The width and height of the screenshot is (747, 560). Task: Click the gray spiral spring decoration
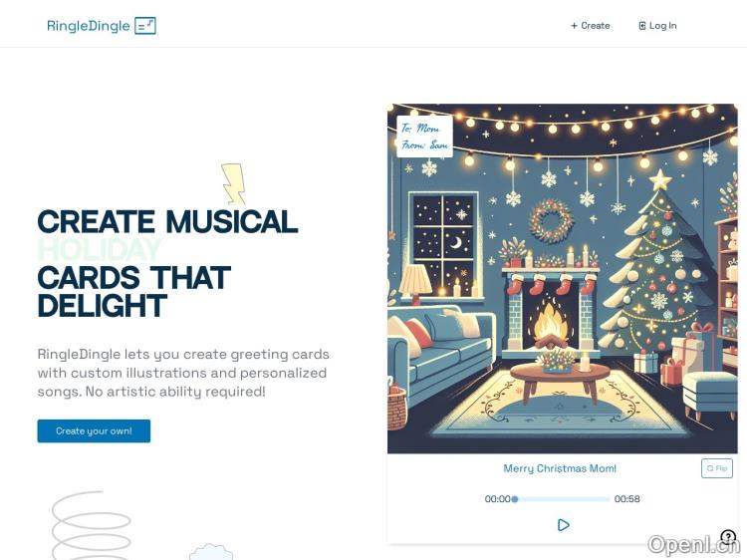coord(91,525)
